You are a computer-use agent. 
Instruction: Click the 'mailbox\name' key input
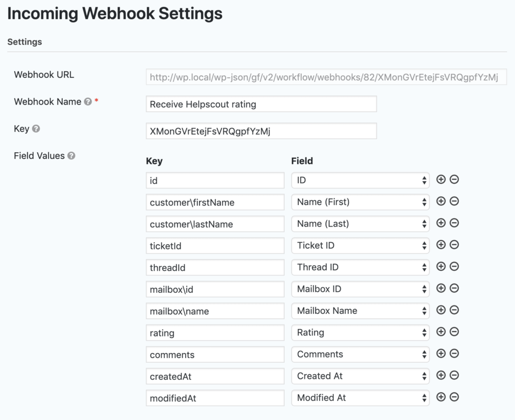(x=215, y=311)
